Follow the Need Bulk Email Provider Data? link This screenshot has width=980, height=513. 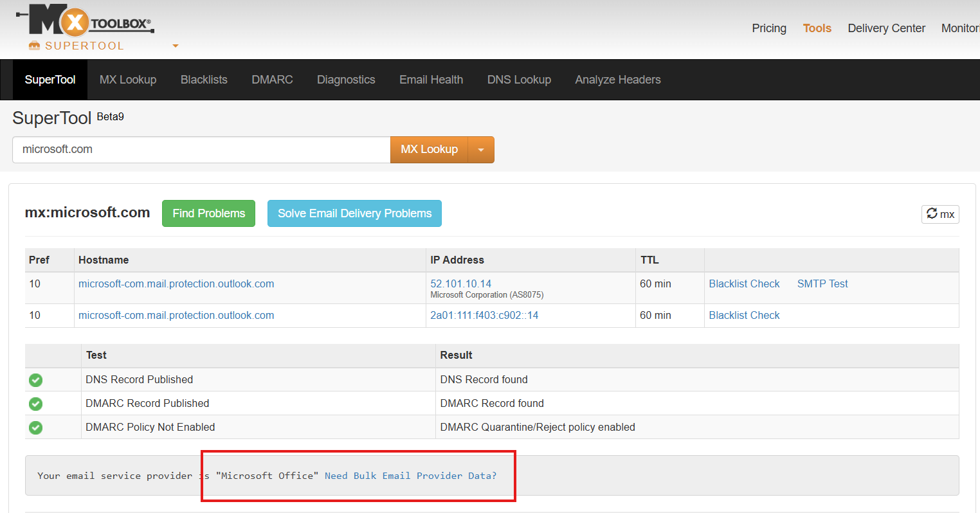point(410,476)
